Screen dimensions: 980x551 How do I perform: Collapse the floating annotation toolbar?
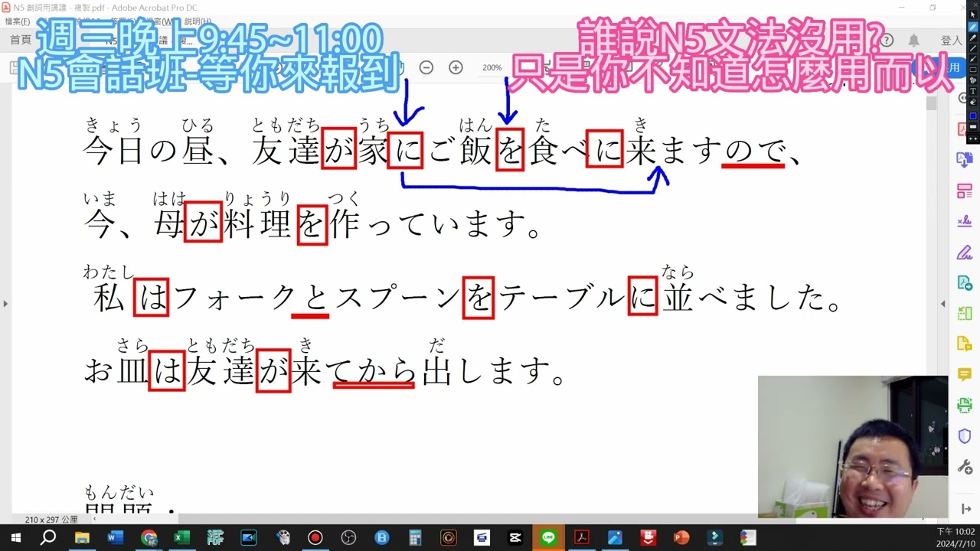(x=973, y=139)
